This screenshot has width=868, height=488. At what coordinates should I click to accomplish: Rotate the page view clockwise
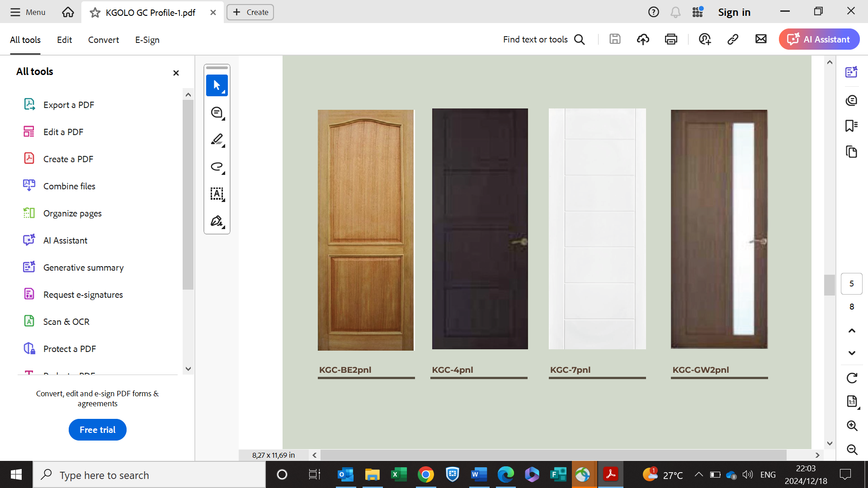pos(852,378)
